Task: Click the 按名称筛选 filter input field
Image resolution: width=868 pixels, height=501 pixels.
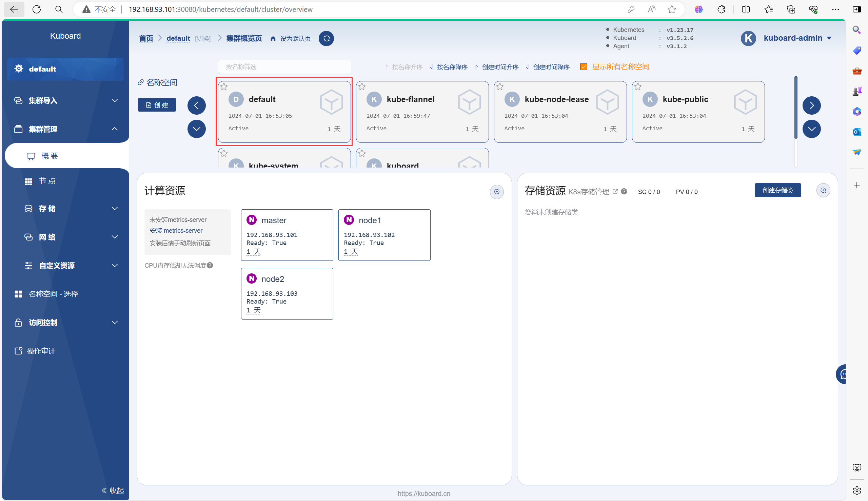Action: pyautogui.click(x=284, y=67)
